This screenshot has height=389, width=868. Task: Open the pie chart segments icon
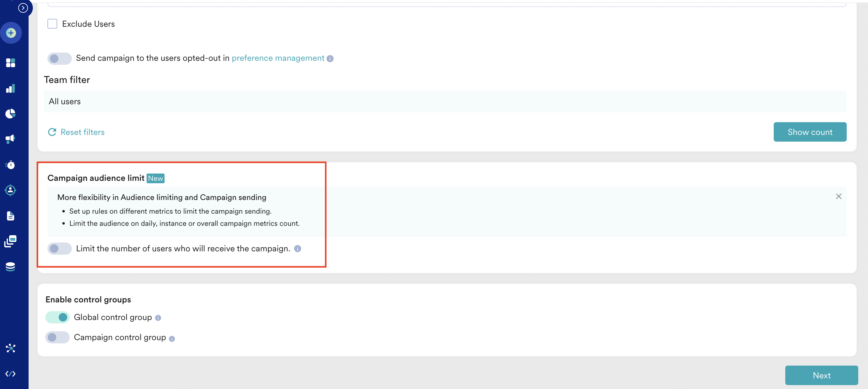point(10,114)
